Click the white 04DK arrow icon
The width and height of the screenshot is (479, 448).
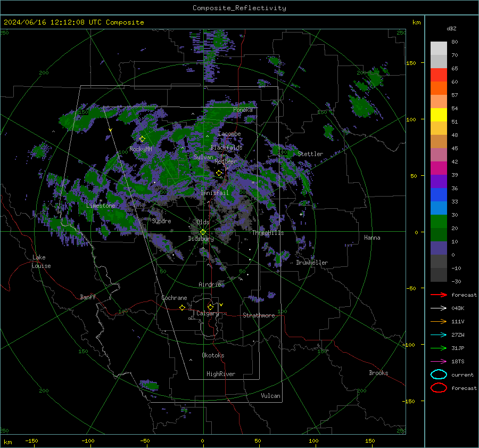[439, 308]
